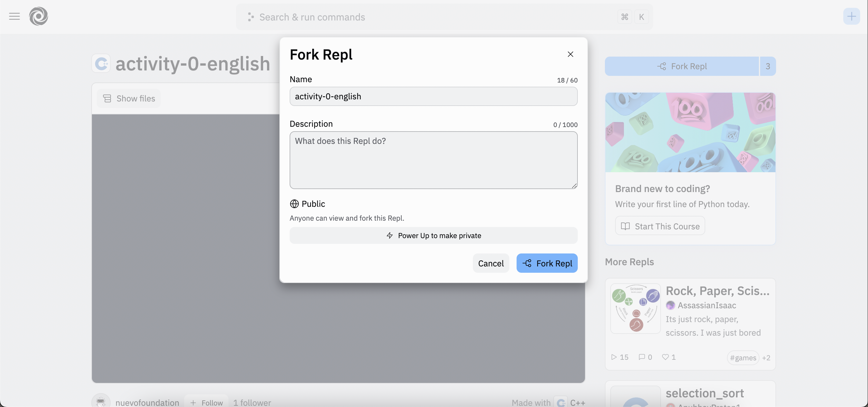The image size is (868, 407).
Task: Click the comment icon on Rock Paper Scissors
Action: tap(642, 357)
